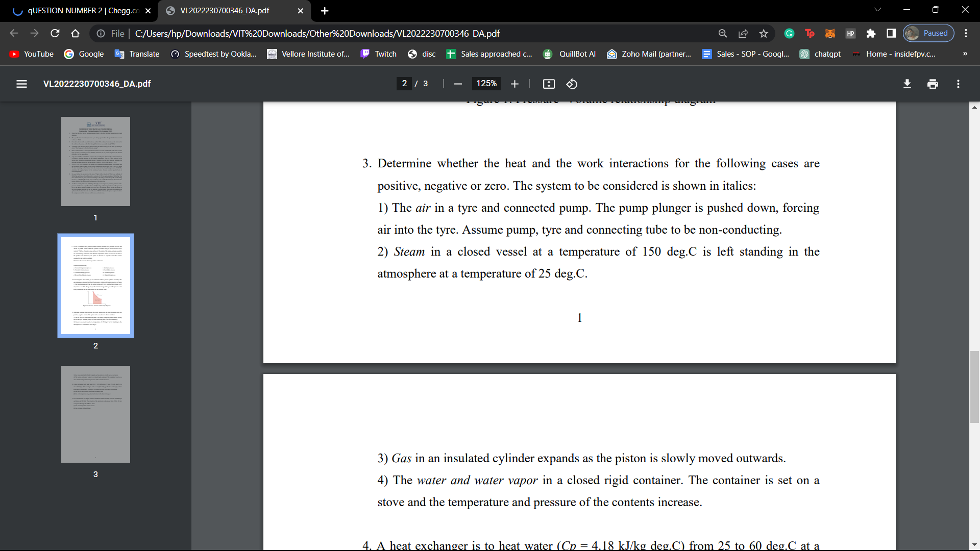
Task: Click the vertical scrollbar thumb
Action: pos(974,387)
